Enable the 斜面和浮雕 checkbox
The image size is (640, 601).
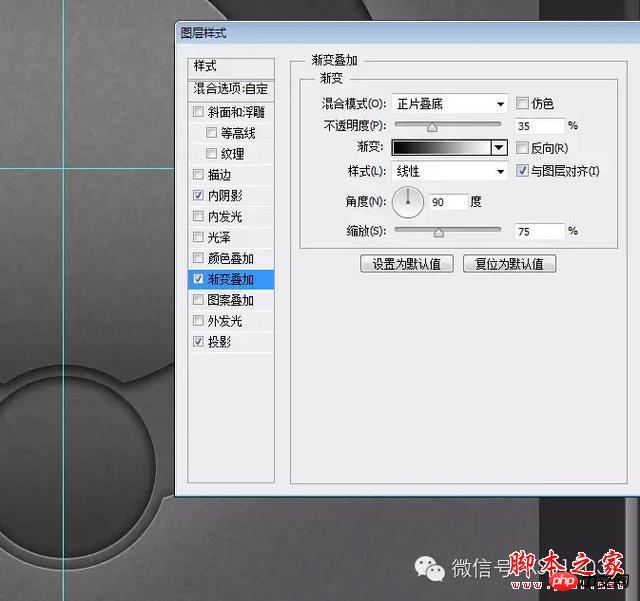[x=198, y=111]
